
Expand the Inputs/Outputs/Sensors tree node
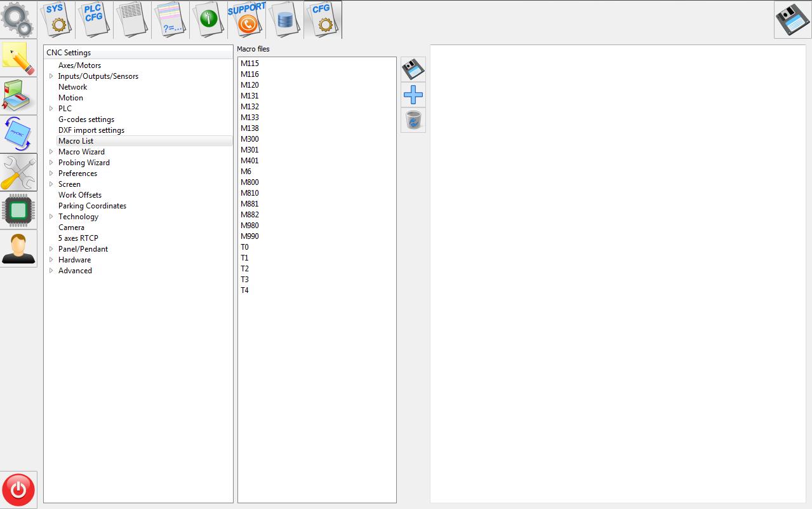click(51, 76)
